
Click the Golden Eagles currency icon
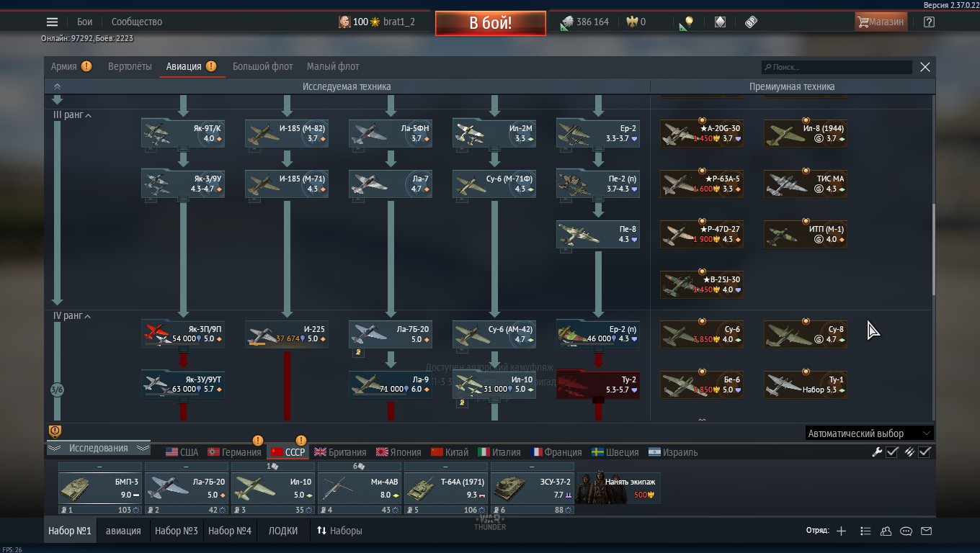pos(632,22)
